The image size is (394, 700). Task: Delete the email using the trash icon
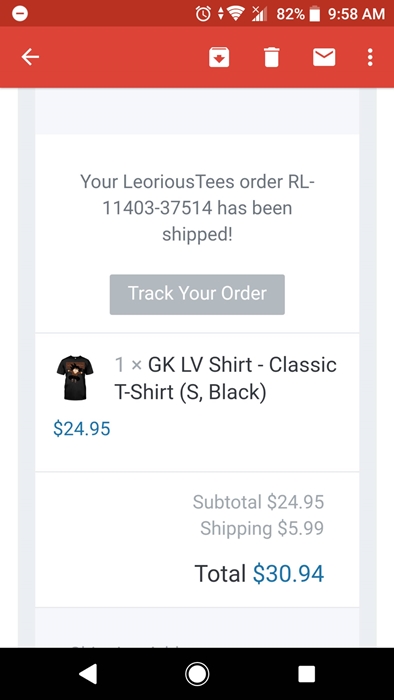coord(271,57)
